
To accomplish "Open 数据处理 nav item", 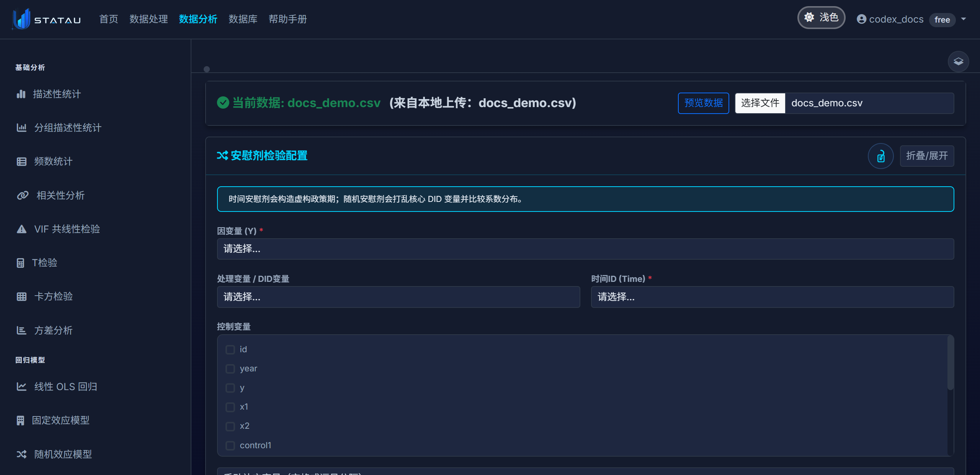I will click(x=149, y=19).
